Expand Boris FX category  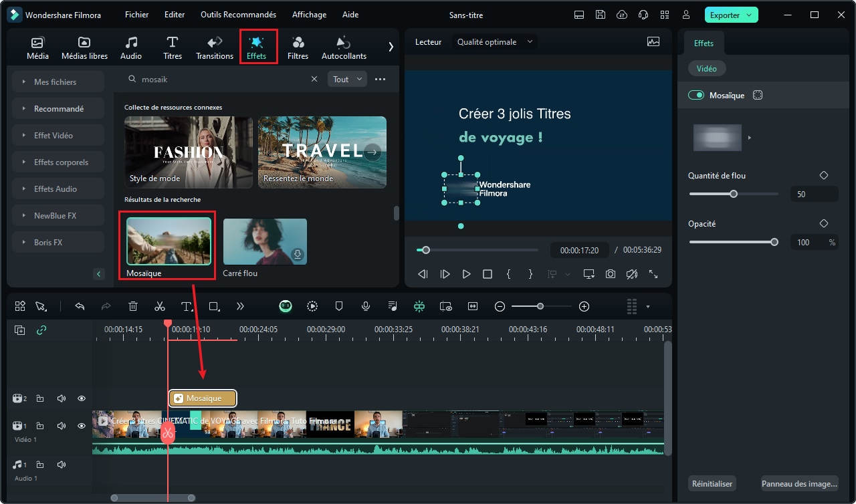pos(58,242)
